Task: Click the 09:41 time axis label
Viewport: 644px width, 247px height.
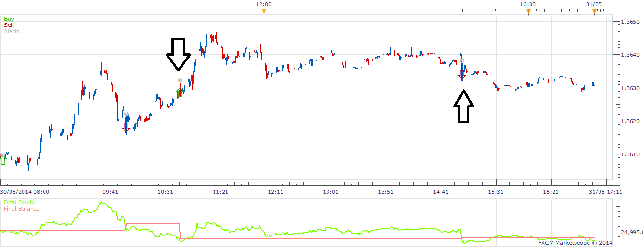Action: (x=111, y=192)
